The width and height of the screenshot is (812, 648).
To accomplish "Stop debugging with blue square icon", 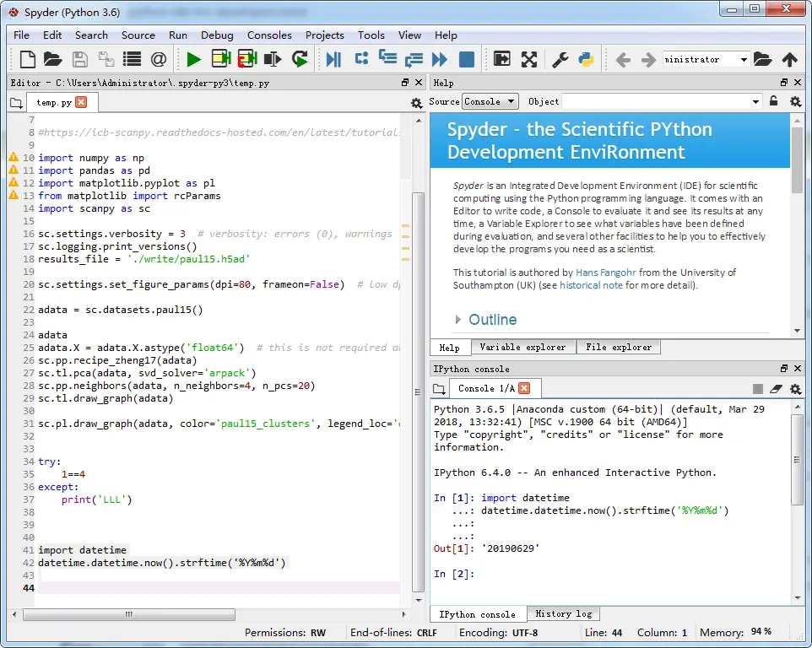I will tap(467, 60).
